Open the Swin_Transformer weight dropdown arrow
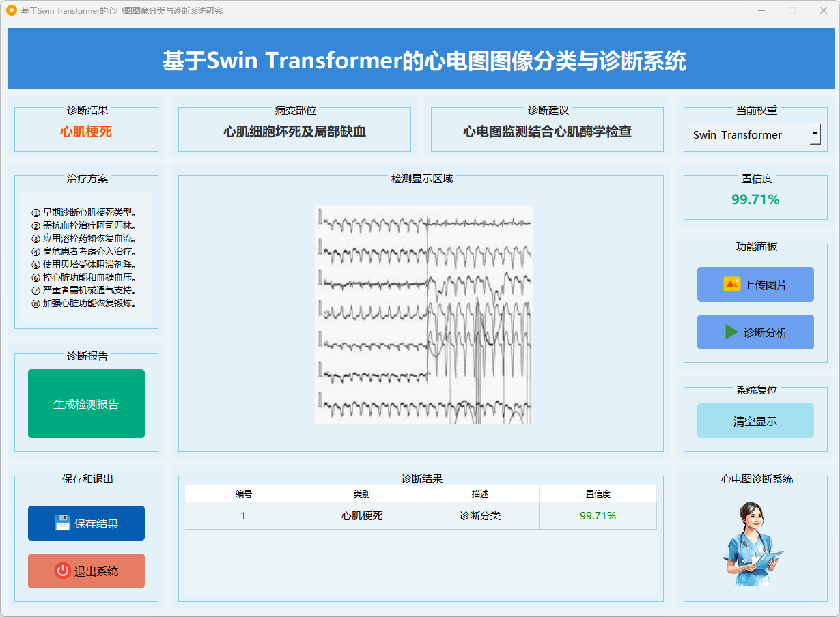840x617 pixels. pyautogui.click(x=815, y=134)
